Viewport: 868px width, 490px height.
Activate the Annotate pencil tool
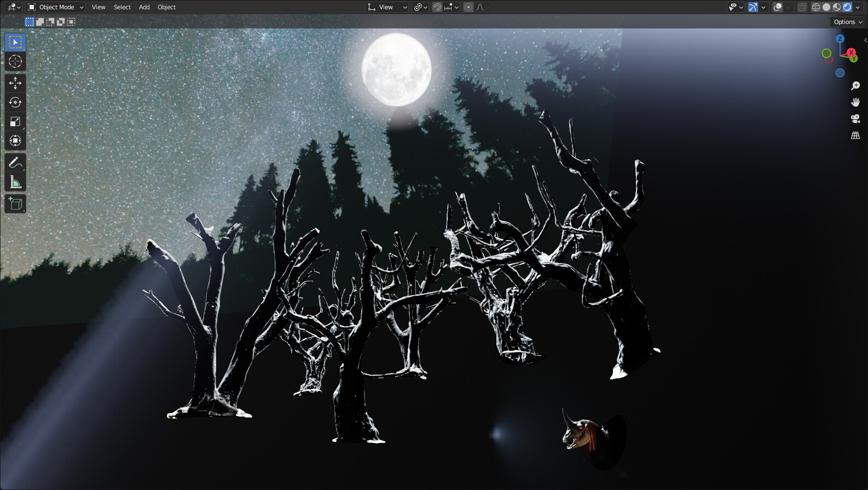[15, 163]
